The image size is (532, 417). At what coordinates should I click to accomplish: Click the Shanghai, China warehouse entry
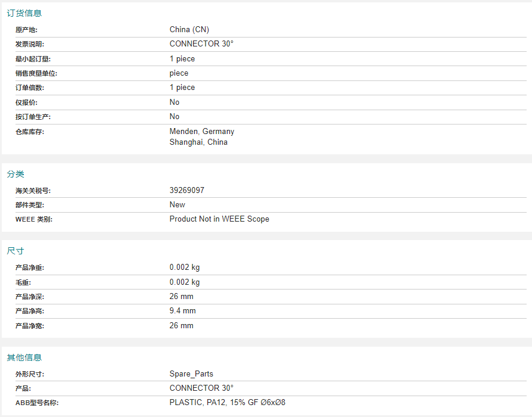(198, 142)
